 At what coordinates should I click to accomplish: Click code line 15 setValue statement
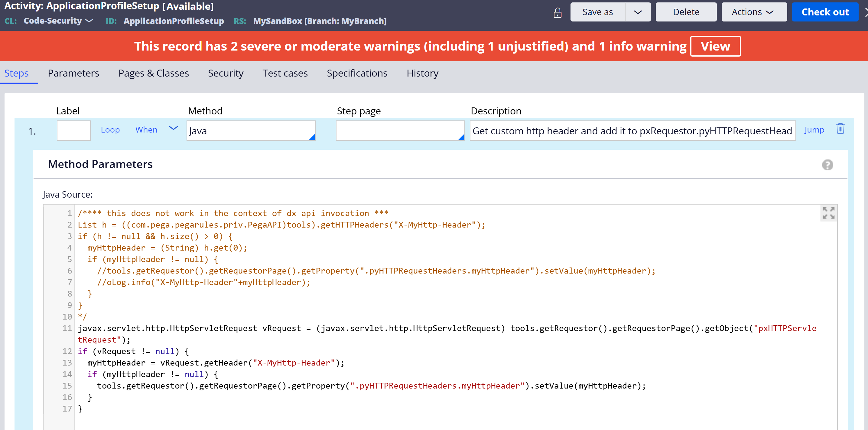pyautogui.click(x=371, y=386)
